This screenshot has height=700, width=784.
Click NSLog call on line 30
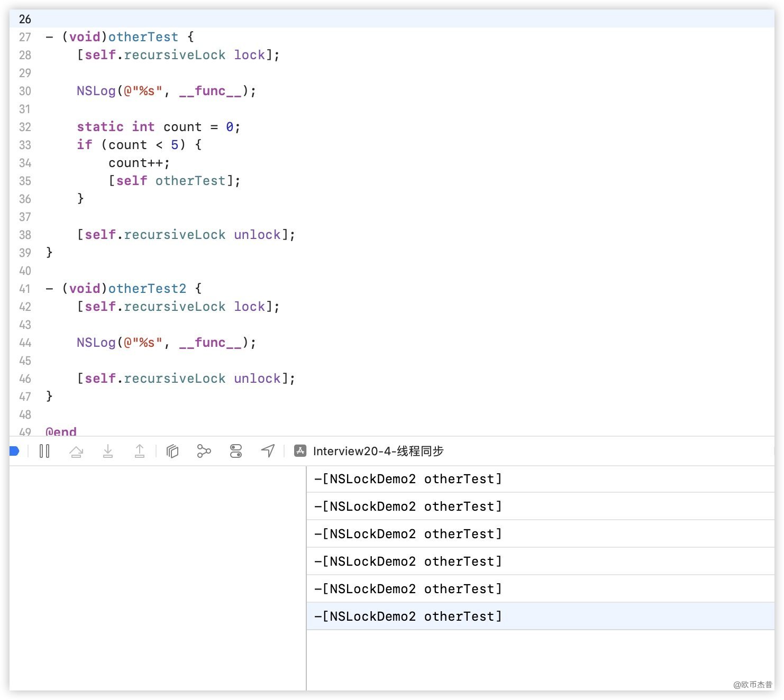pyautogui.click(x=96, y=91)
